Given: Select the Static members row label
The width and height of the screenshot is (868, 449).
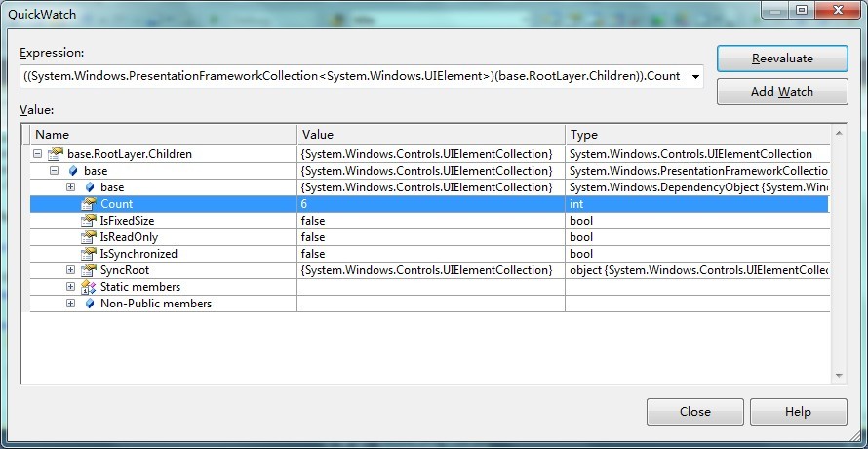Looking at the screenshot, I should click(140, 287).
